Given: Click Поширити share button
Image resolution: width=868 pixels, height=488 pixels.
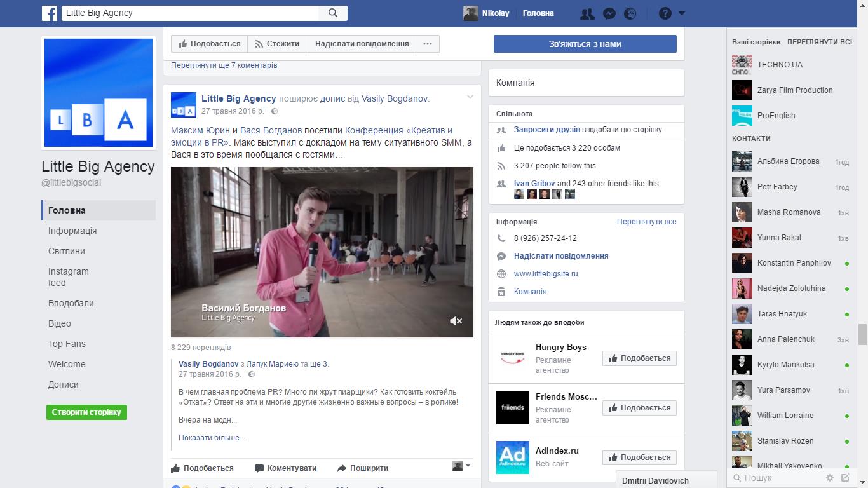Looking at the screenshot, I should 362,468.
